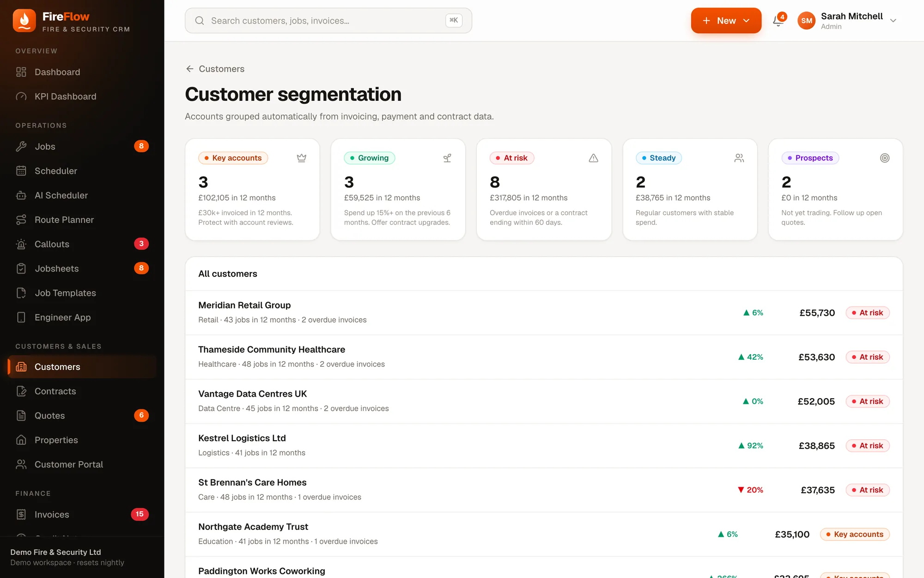Click Demo Fire & Security Ltd workspace label

[x=55, y=552]
